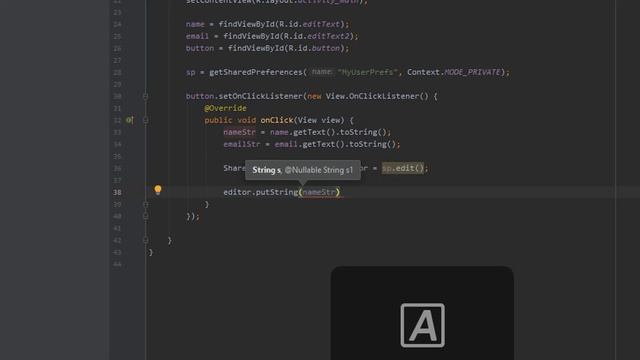This screenshot has height=360, width=640.
Task: Click line number 38 in gutter
Action: click(x=117, y=192)
